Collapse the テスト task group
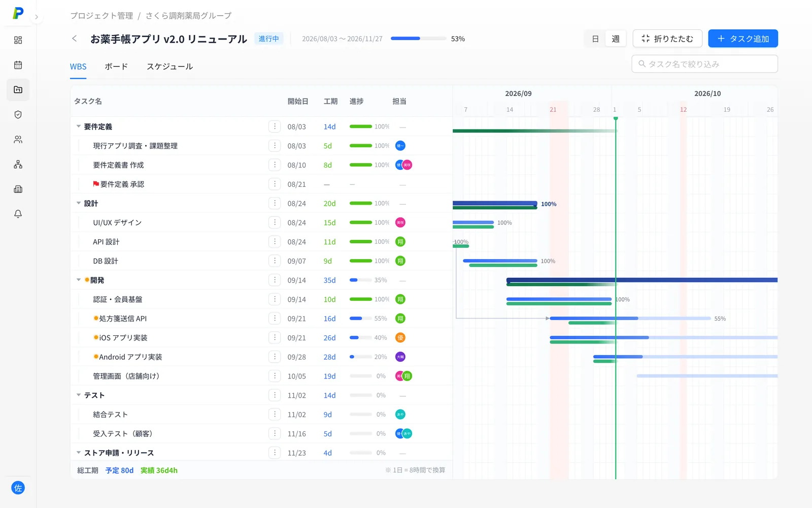The width and height of the screenshot is (812, 508). pos(79,395)
